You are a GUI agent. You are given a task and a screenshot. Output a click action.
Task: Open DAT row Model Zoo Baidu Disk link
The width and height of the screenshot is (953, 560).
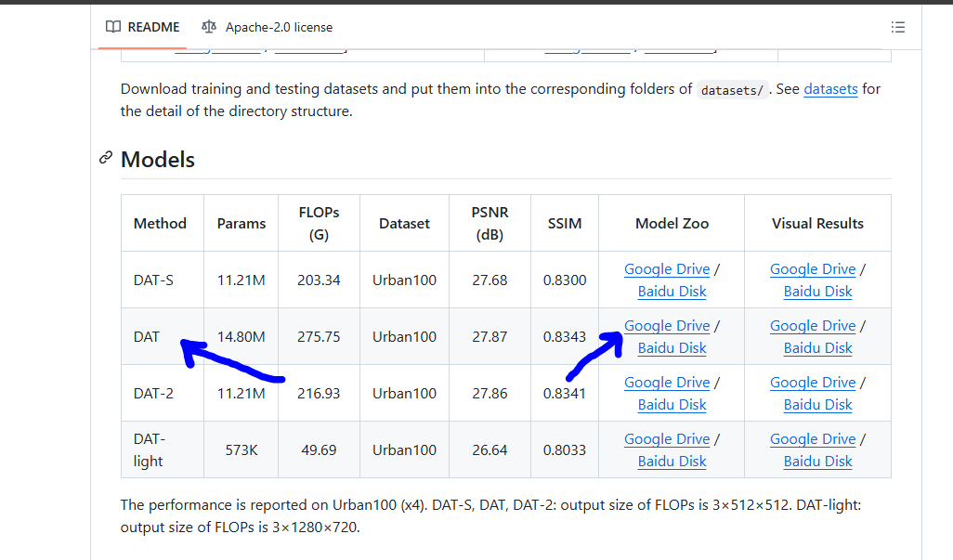coord(672,348)
